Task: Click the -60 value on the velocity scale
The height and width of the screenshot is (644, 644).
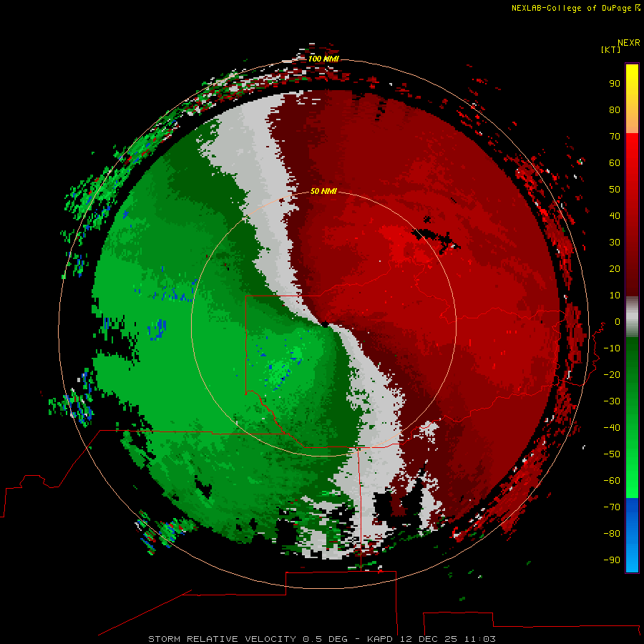Action: 612,481
